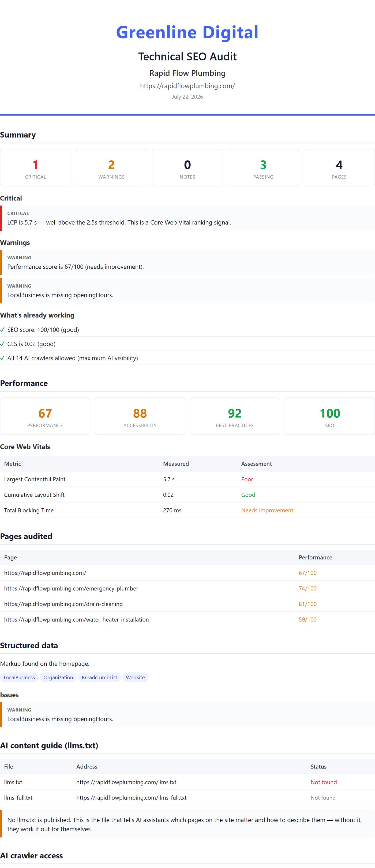375x868 pixels.
Task: Select the 92 Best Practices score card
Action: pyautogui.click(x=235, y=416)
